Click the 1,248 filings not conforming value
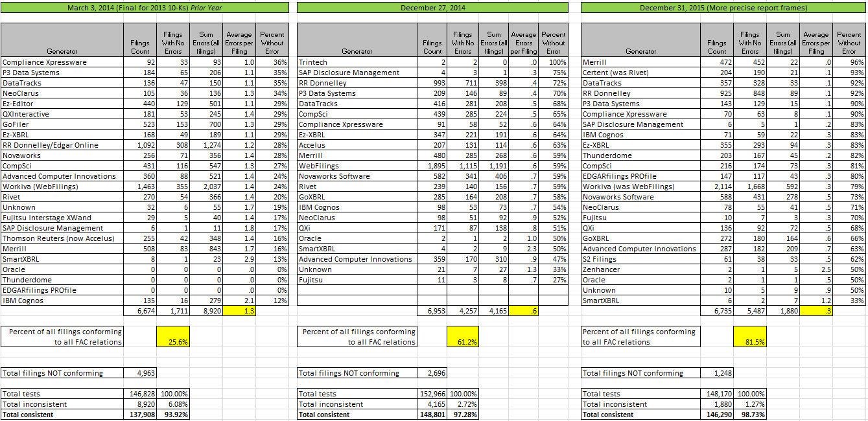The image size is (868, 421). tap(718, 373)
